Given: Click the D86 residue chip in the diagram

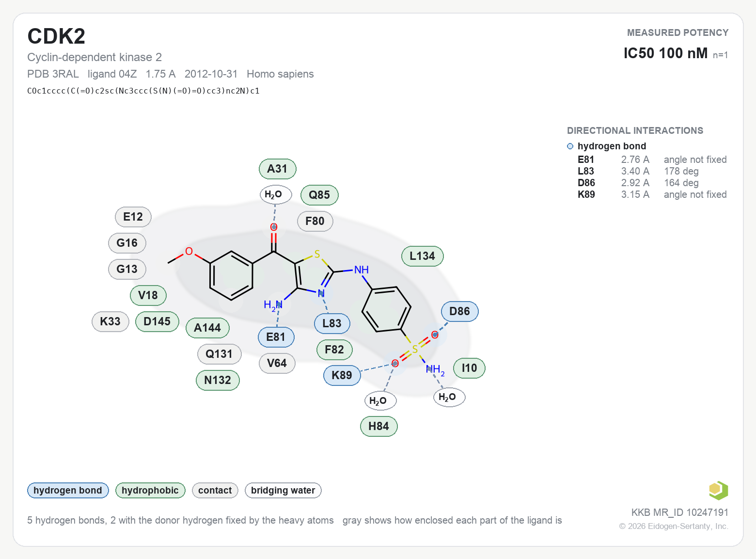Looking at the screenshot, I should [459, 311].
